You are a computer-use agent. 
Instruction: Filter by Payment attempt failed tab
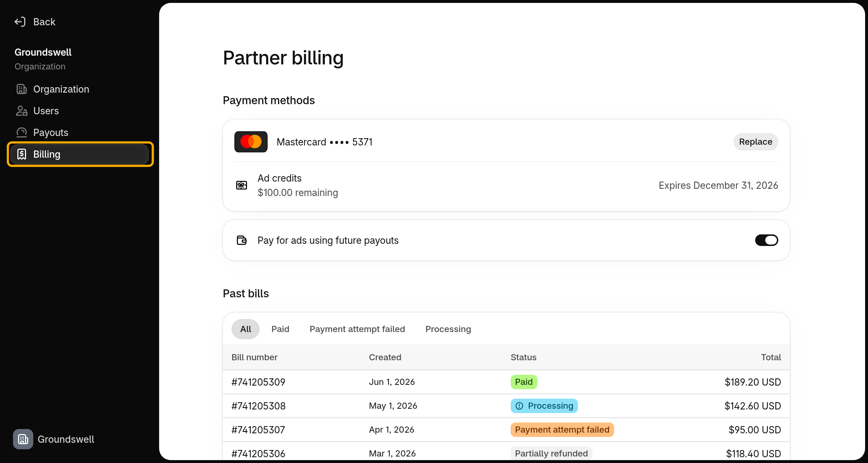coord(357,329)
